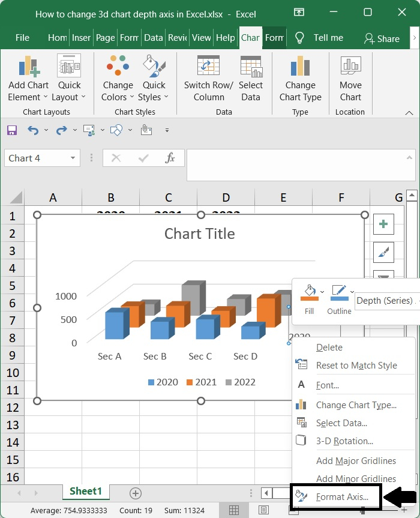This screenshot has height=518, width=420.
Task: Click the 2022 legend entry
Action: [x=241, y=382]
